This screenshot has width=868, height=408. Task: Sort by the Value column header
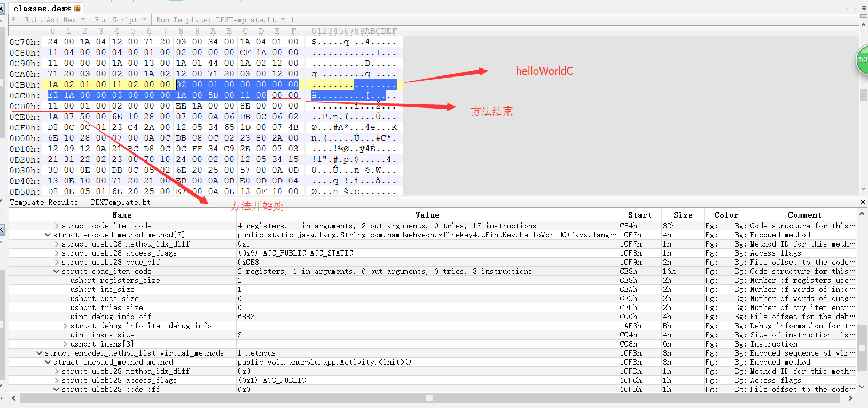point(427,215)
